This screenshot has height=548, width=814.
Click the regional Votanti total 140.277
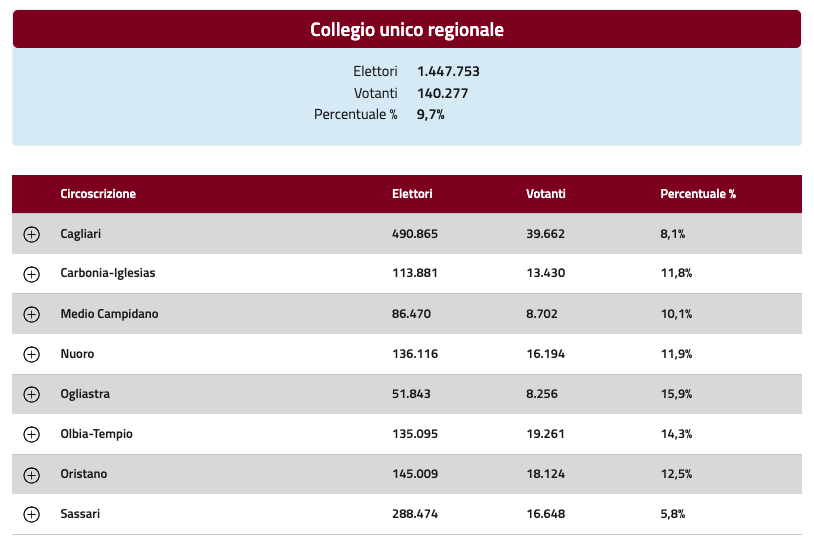pos(443,93)
